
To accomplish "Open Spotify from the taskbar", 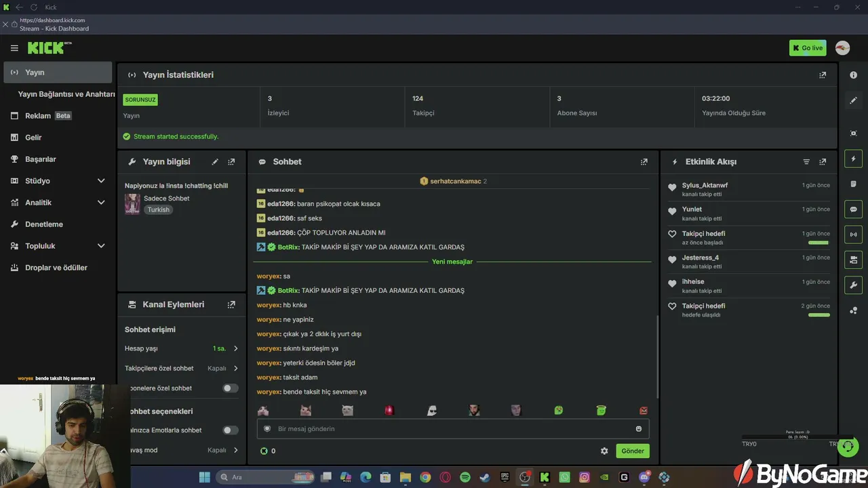I will pyautogui.click(x=465, y=477).
